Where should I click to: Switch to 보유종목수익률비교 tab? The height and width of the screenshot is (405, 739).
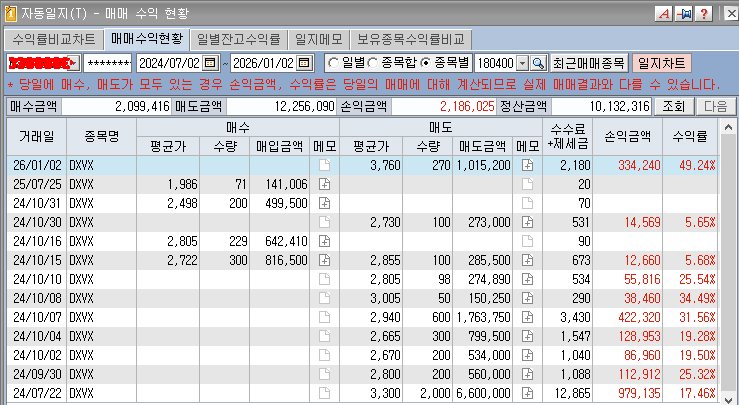pyautogui.click(x=411, y=39)
